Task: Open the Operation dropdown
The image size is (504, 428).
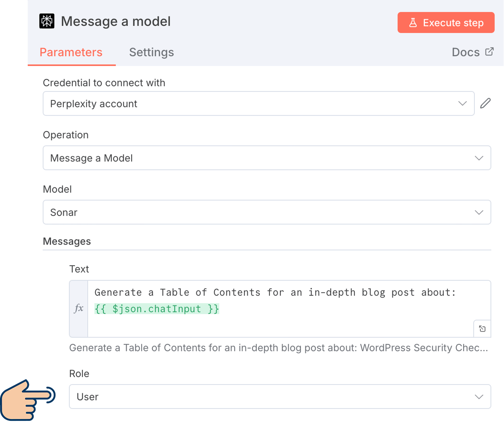Action: [267, 158]
